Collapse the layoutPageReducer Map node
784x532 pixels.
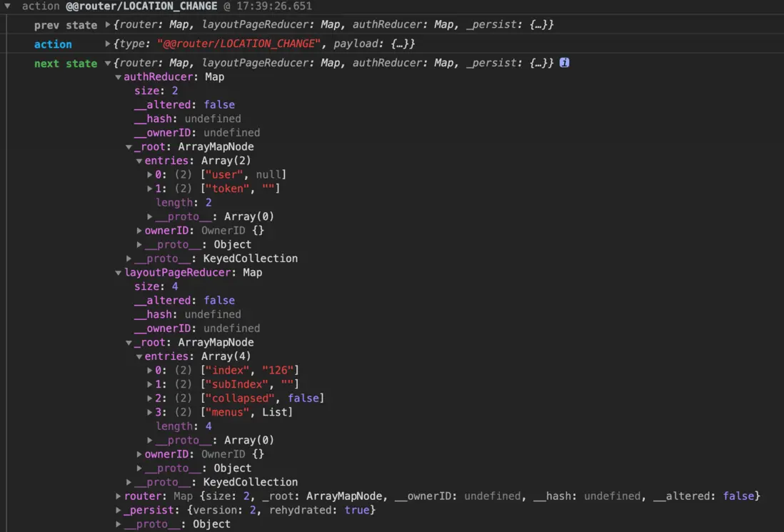[119, 273]
